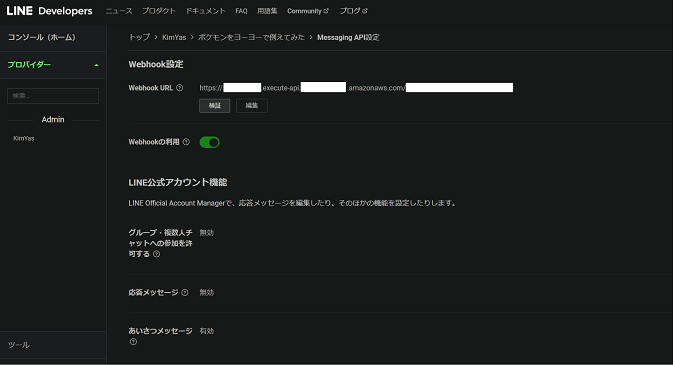Click 有効 value of あいさつメッセージ

click(206, 331)
